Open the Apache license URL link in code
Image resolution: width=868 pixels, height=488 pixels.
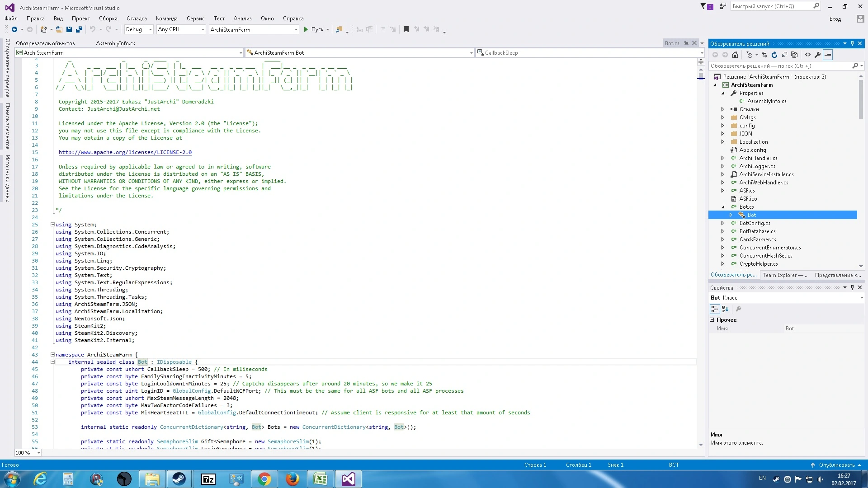coord(125,152)
